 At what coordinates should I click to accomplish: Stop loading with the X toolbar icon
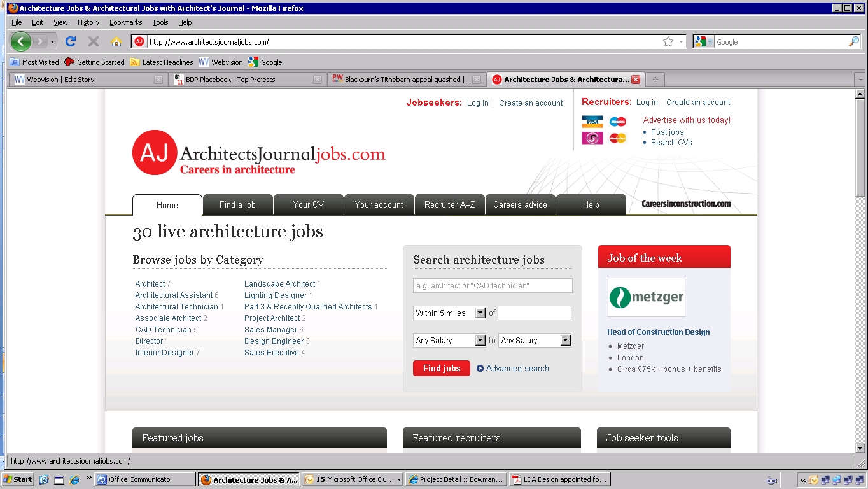point(94,41)
